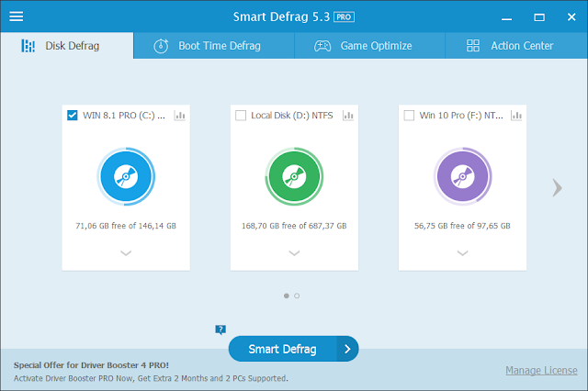
Task: Open statistics chart icon for Win 10 Pro (F:)
Action: tap(516, 116)
